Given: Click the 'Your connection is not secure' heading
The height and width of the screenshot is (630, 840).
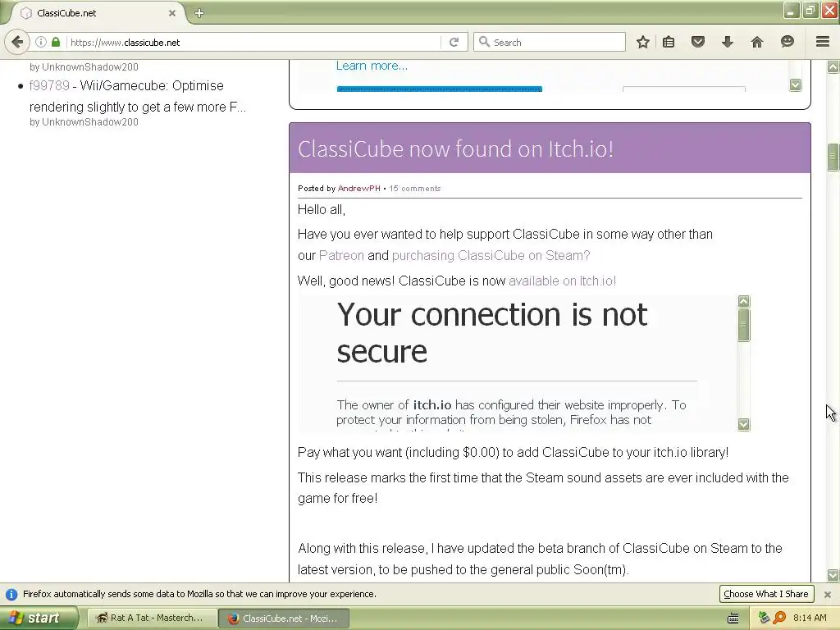Looking at the screenshot, I should tap(492, 332).
